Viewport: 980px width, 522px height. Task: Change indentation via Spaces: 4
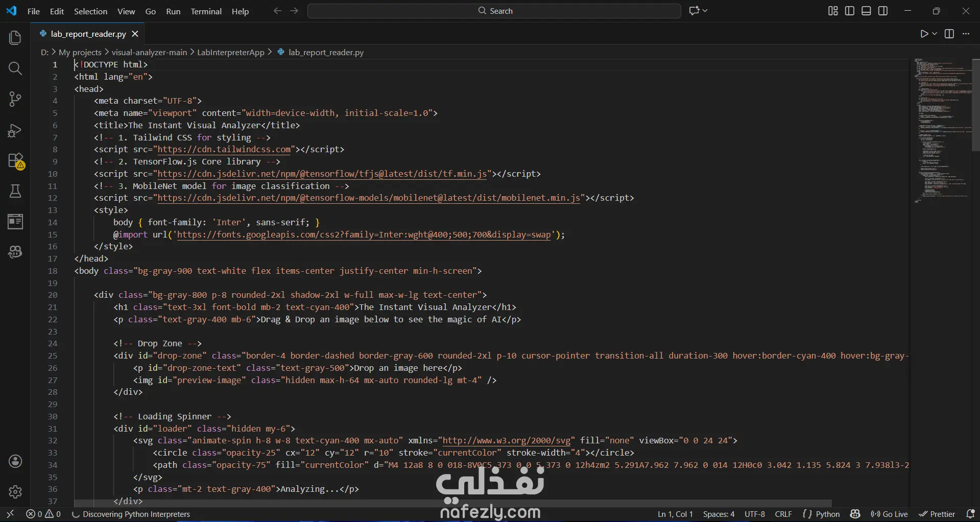point(719,514)
